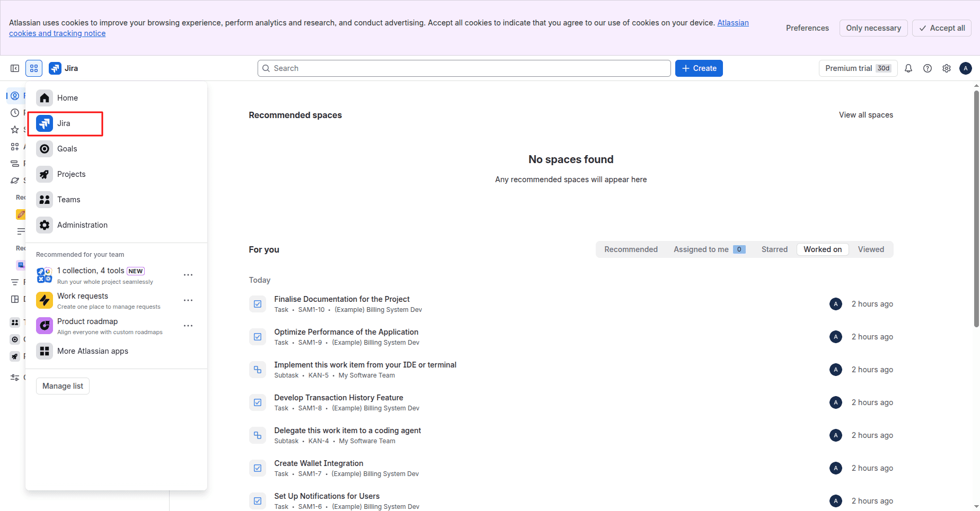Image resolution: width=980 pixels, height=511 pixels.
Task: Open More Atlassian apps
Action: 116,351
